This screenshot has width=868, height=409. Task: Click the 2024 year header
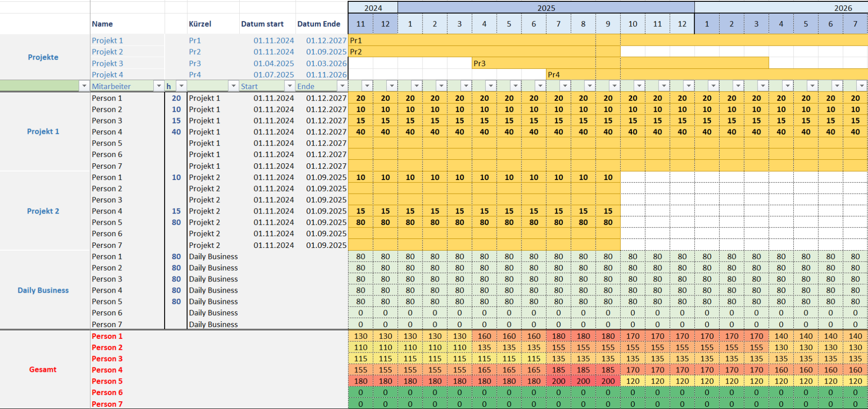coord(373,8)
